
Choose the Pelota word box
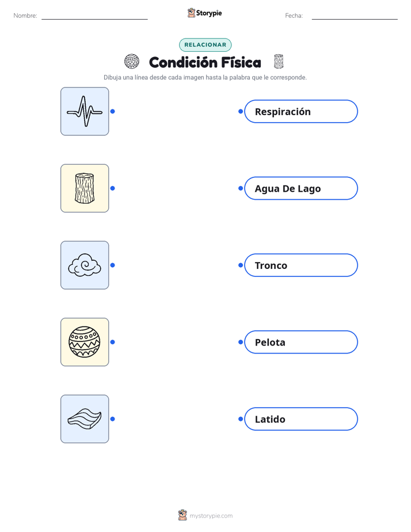(x=301, y=342)
